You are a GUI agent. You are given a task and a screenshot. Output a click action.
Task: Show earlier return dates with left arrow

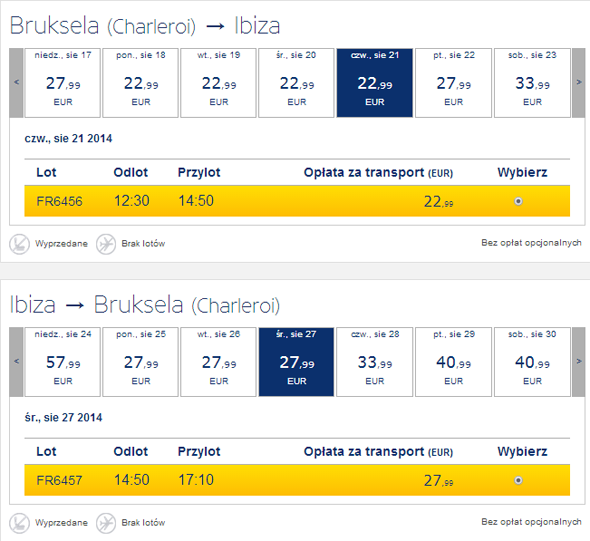coord(16,362)
